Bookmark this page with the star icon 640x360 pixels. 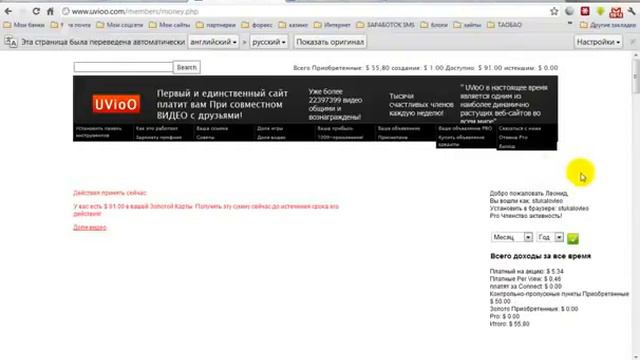click(554, 11)
